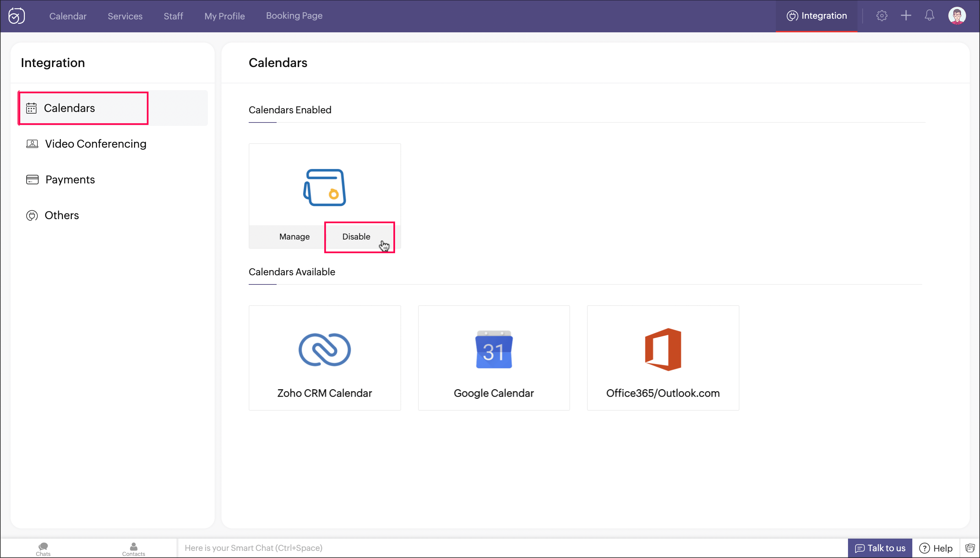Select Payments in the sidebar
This screenshot has height=558, width=980.
point(70,179)
